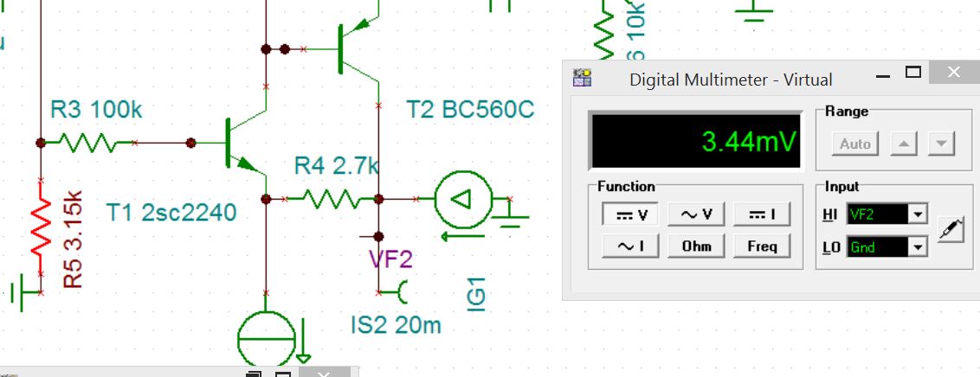Select the current source below T1 emitter
Screen dimensions: 980x377
tap(267, 340)
